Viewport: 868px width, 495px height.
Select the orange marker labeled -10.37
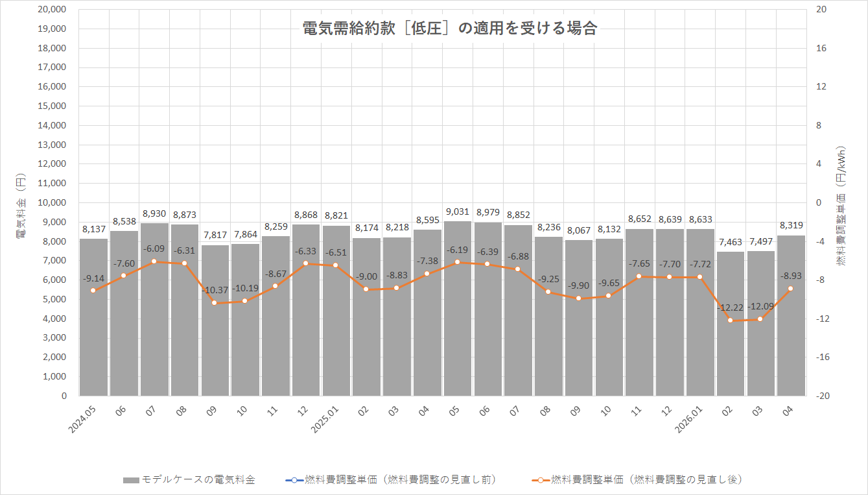pyautogui.click(x=215, y=303)
